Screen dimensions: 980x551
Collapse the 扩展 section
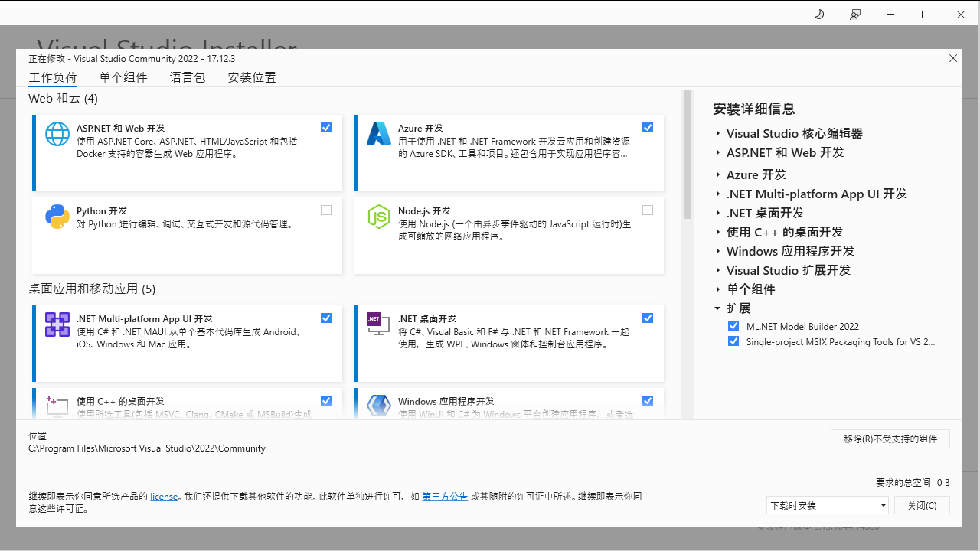coord(718,308)
